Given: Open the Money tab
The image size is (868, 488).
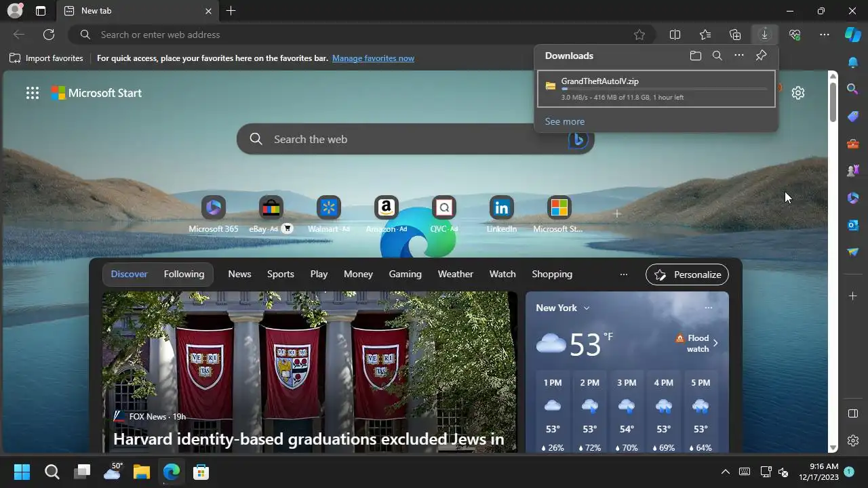Looking at the screenshot, I should [358, 274].
